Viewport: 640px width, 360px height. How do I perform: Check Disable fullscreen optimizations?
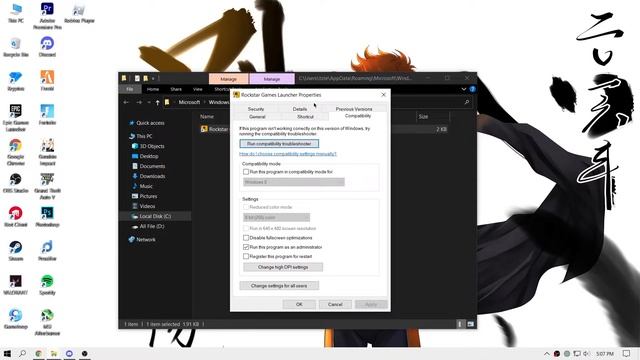246,238
